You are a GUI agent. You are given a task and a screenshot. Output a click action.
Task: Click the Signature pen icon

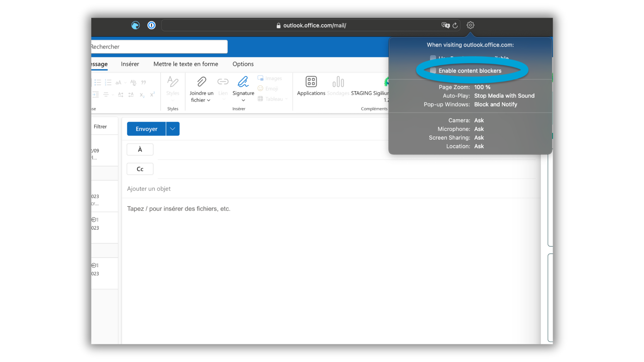[x=243, y=82]
